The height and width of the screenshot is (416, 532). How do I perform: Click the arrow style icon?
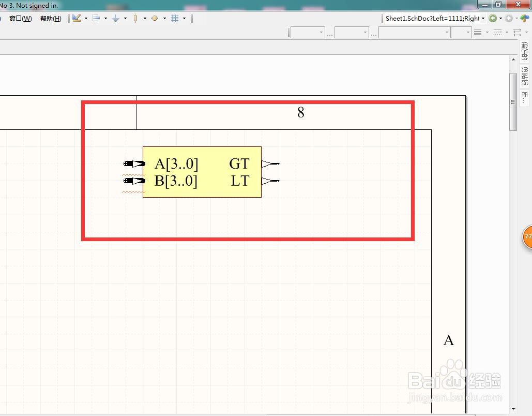(x=517, y=32)
